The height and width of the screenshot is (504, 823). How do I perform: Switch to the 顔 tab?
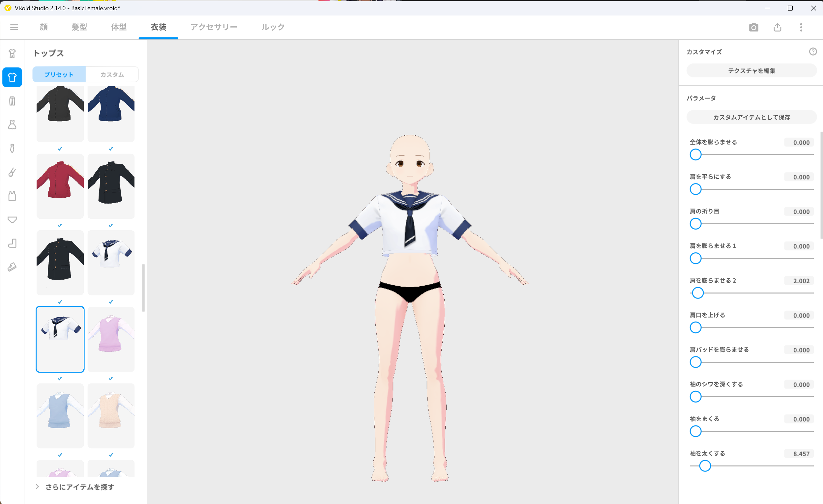[x=44, y=27]
